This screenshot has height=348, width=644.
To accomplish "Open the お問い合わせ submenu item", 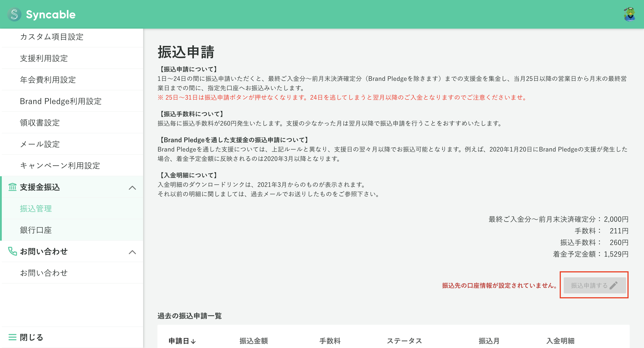I will tap(44, 273).
